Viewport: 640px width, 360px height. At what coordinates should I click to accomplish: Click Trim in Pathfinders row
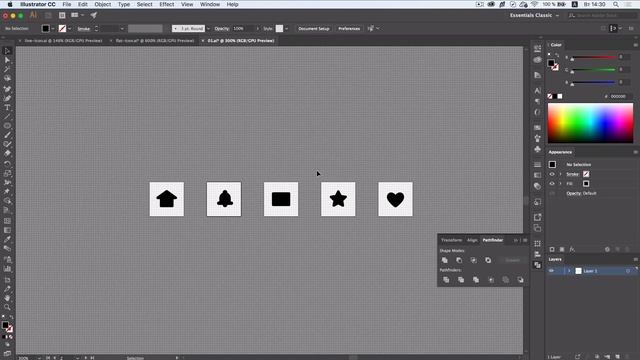[x=461, y=280]
